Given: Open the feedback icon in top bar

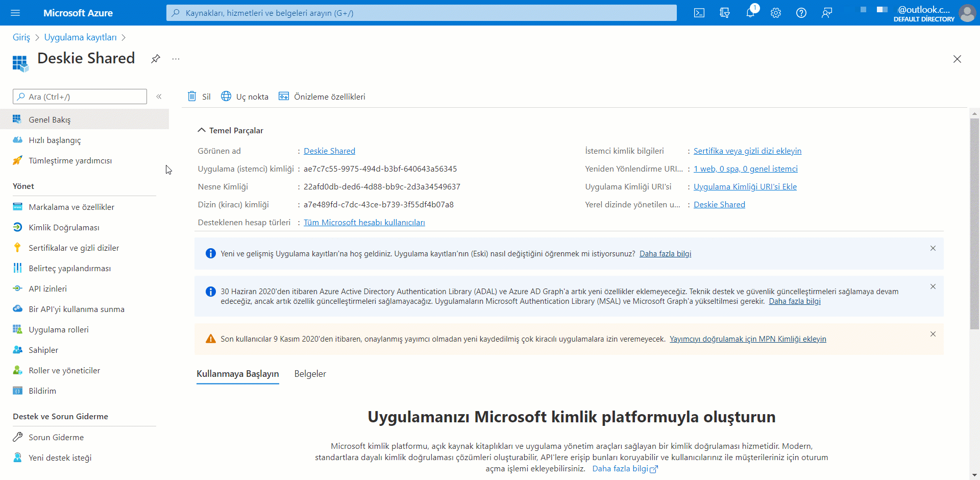Looking at the screenshot, I should pos(827,13).
